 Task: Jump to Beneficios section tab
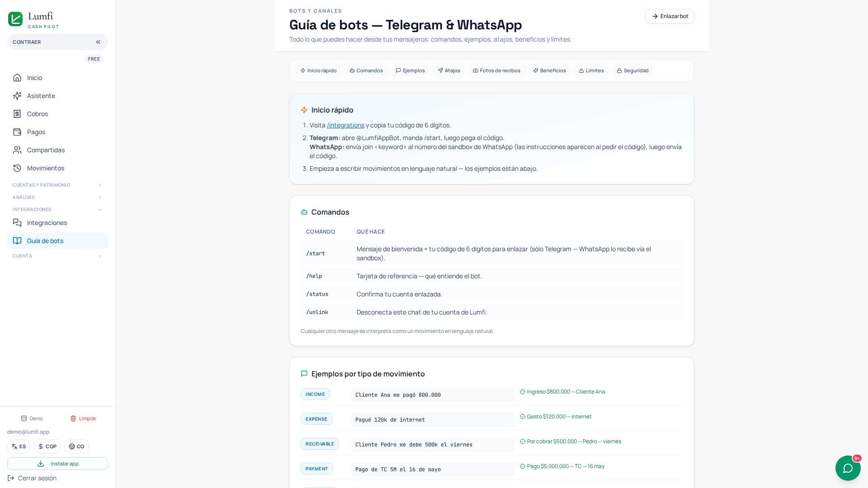pyautogui.click(x=549, y=70)
